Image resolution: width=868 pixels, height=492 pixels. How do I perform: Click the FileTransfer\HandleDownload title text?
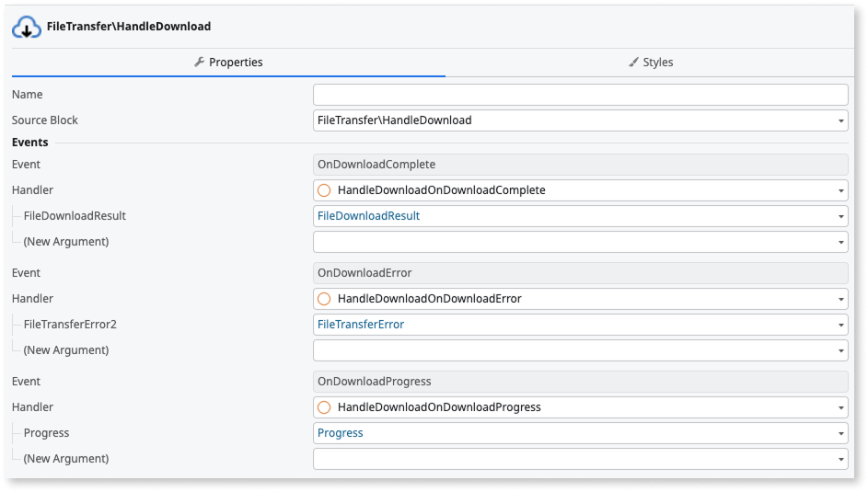(x=129, y=27)
